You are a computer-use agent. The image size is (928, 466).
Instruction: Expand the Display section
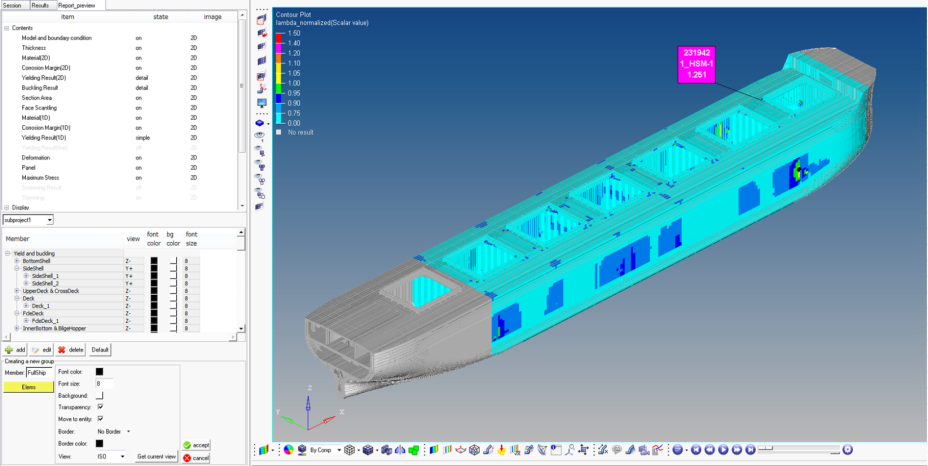[7, 208]
